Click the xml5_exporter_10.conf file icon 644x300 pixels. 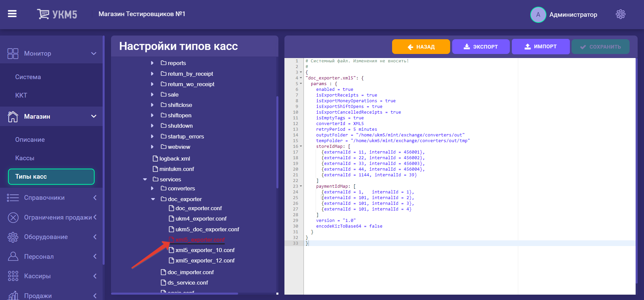[171, 250]
